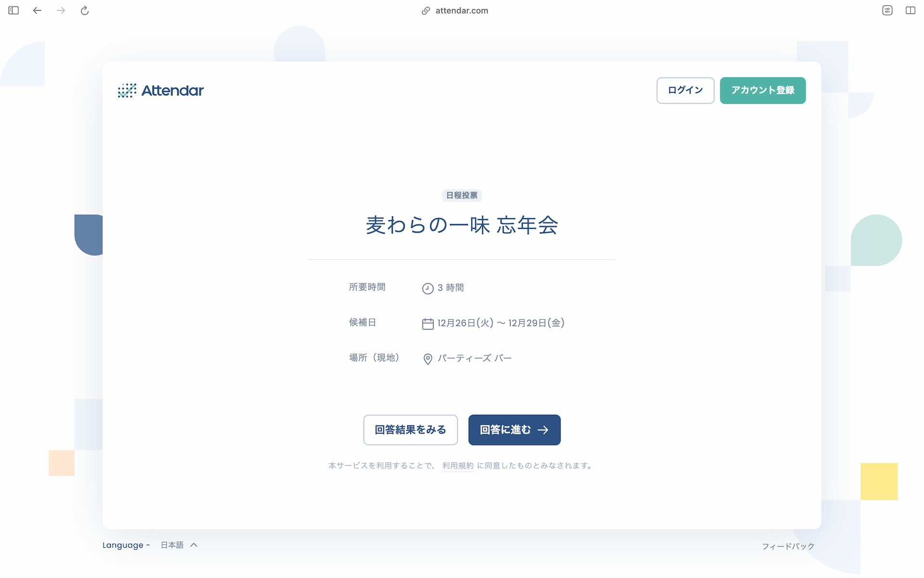Viewport: 924px width, 578px height.
Task: Open 回答結果をみる results button
Action: coord(411,430)
